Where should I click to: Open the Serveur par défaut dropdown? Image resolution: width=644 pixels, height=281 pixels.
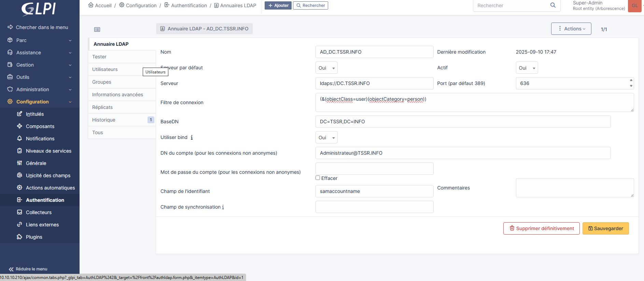tap(326, 68)
